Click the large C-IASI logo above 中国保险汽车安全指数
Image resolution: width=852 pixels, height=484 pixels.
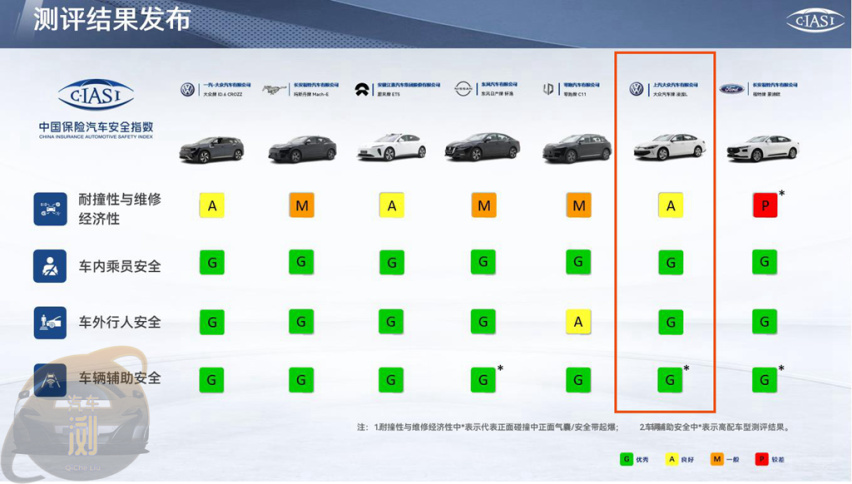point(96,95)
